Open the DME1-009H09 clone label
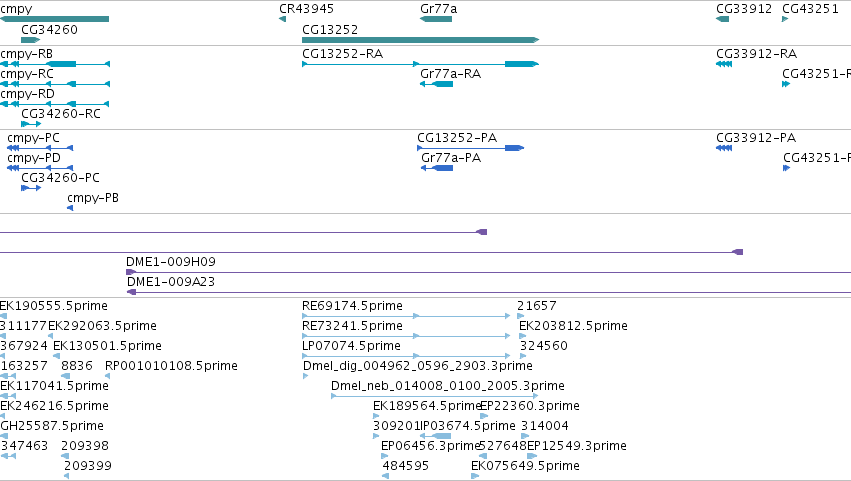This screenshot has height=481, width=851. 171,262
